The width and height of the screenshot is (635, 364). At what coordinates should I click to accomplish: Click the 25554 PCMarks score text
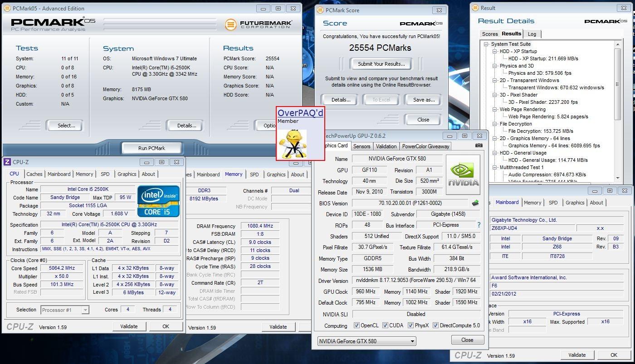point(380,48)
